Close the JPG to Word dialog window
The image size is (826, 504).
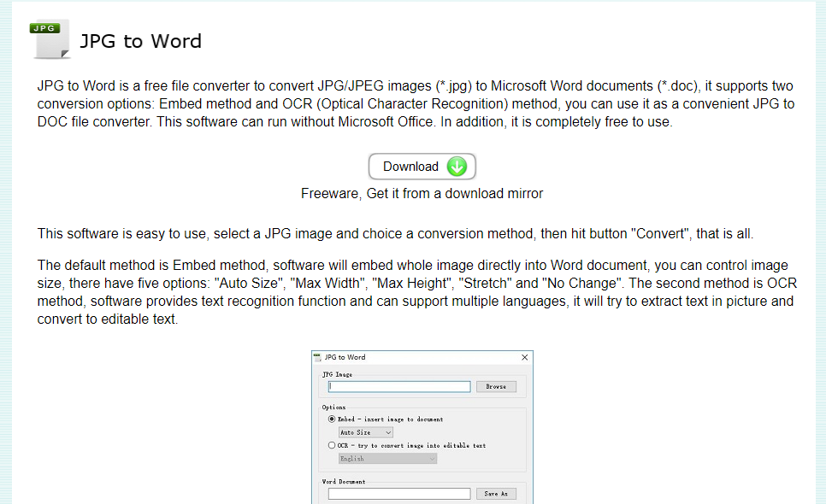[524, 357]
